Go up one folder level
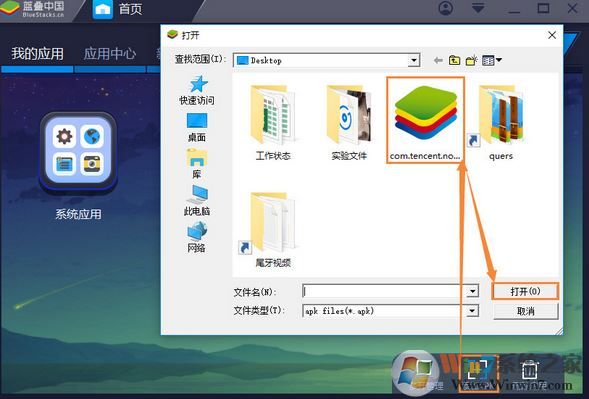This screenshot has height=399, width=589. tap(454, 60)
